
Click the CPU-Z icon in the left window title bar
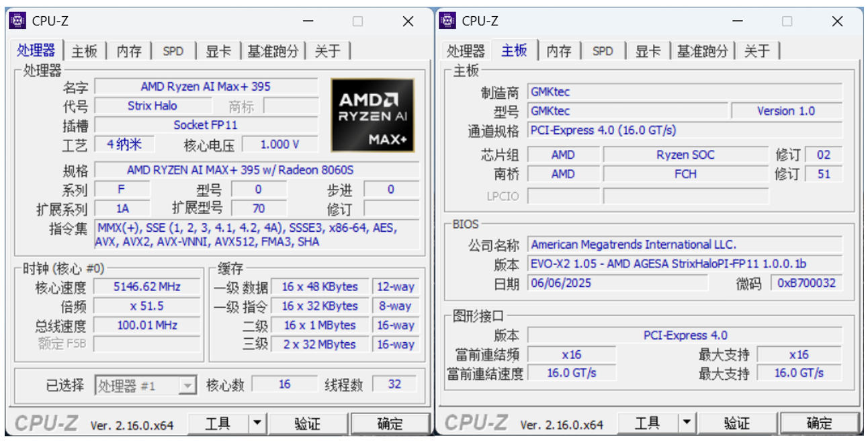[x=18, y=21]
